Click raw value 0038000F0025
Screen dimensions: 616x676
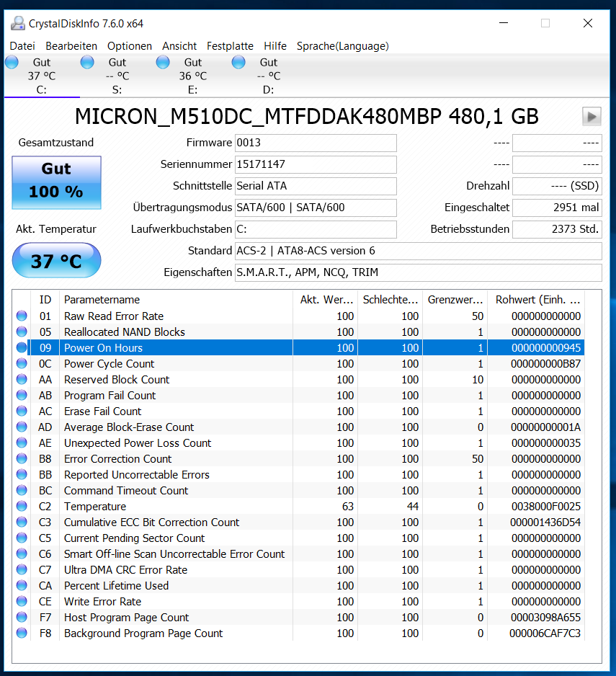click(x=545, y=506)
